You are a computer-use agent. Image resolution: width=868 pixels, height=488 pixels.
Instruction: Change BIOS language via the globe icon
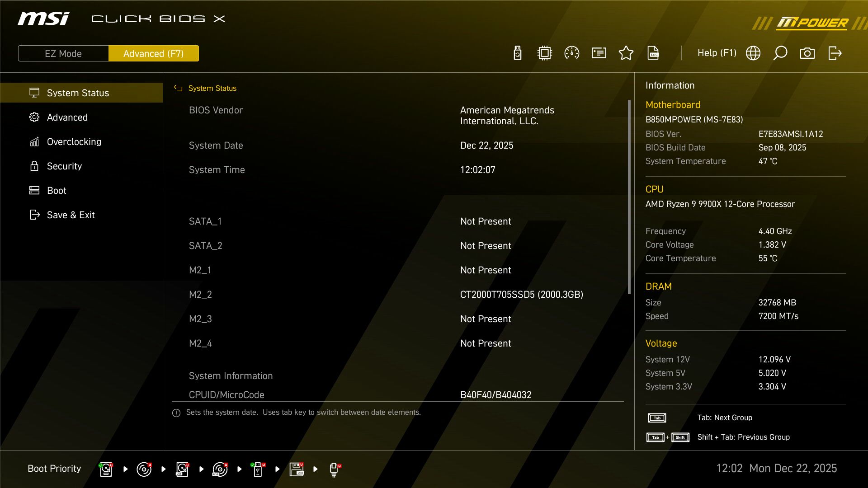[x=753, y=53]
